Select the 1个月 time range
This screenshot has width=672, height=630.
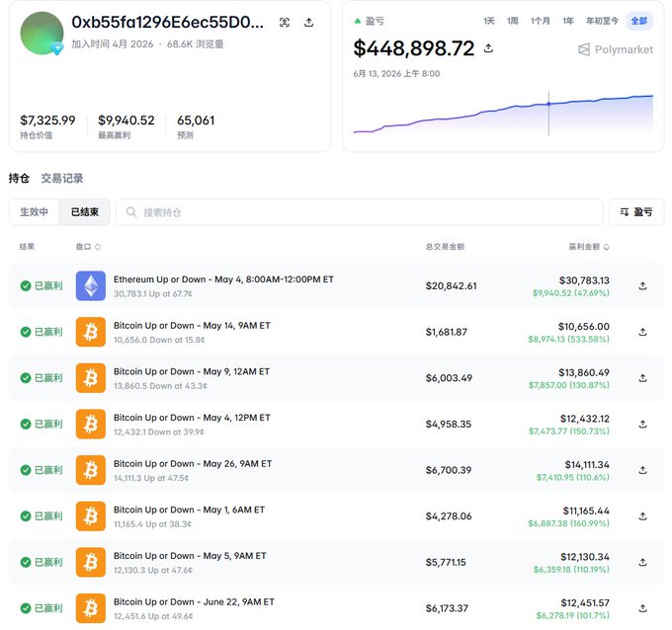[540, 21]
